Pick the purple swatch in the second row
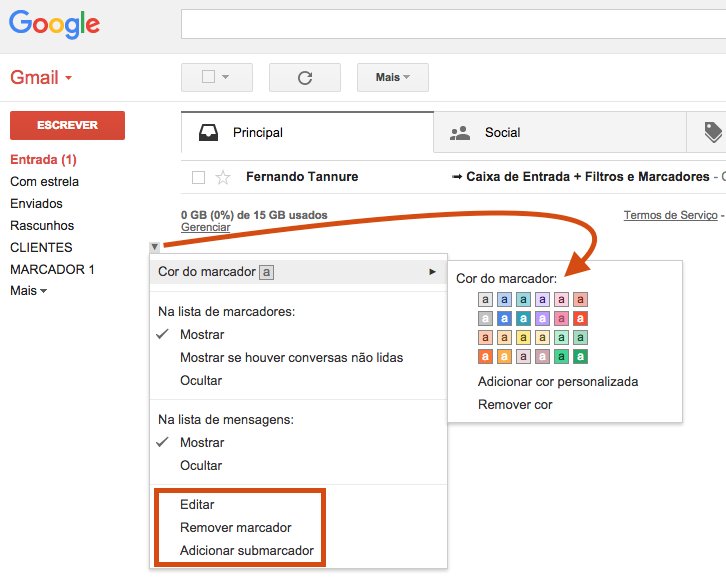Screen dimensions: 726x587 point(542,318)
